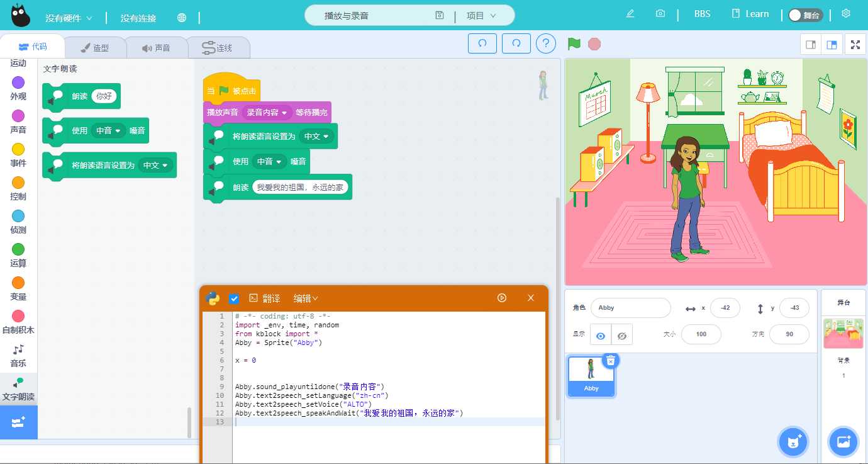Open the add extension button below the categories
The image size is (868, 464).
[18, 422]
